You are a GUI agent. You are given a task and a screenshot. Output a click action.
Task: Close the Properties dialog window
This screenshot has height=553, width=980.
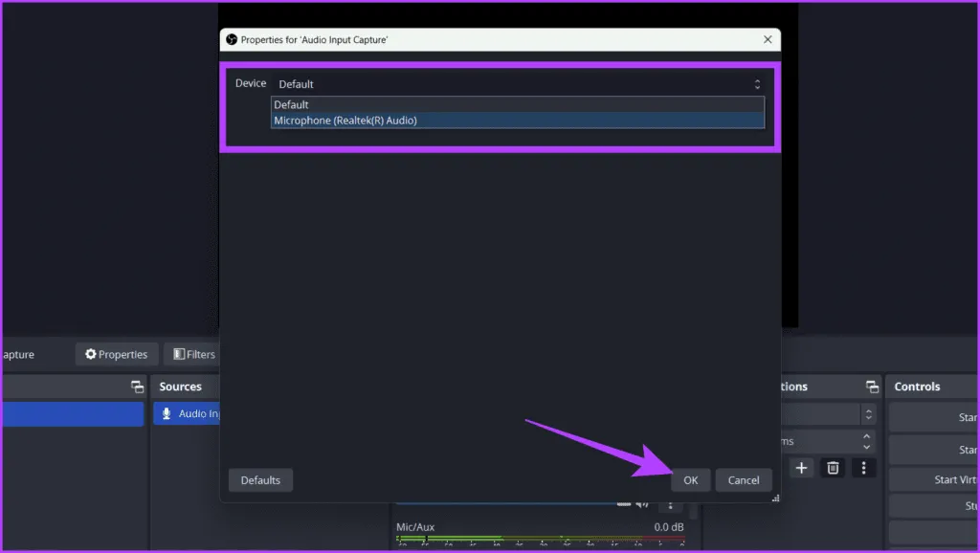click(768, 40)
